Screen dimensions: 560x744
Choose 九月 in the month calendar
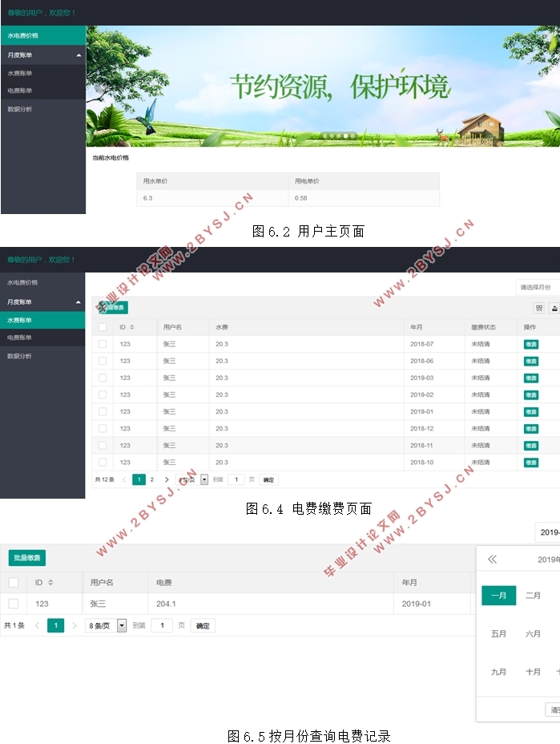click(499, 672)
